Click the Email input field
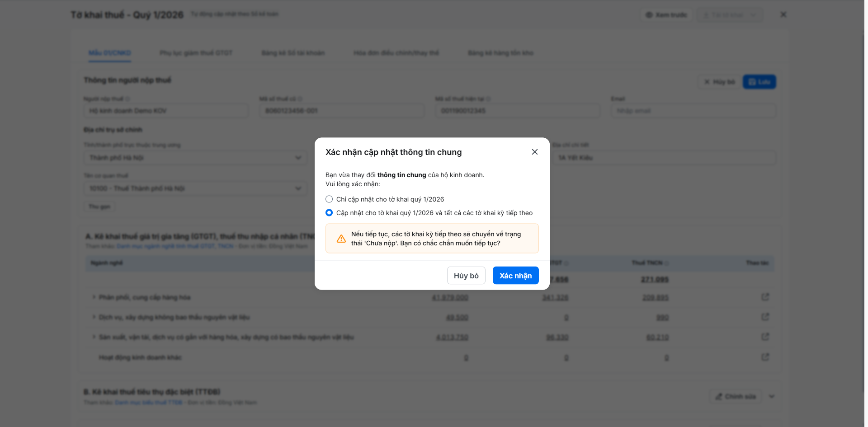Image resolution: width=868 pixels, height=427 pixels. click(x=693, y=111)
